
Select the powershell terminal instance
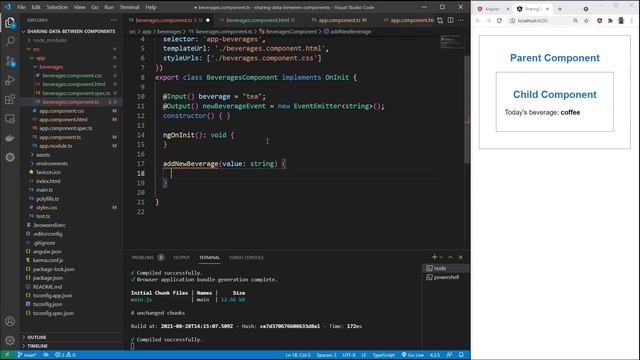(x=446, y=277)
